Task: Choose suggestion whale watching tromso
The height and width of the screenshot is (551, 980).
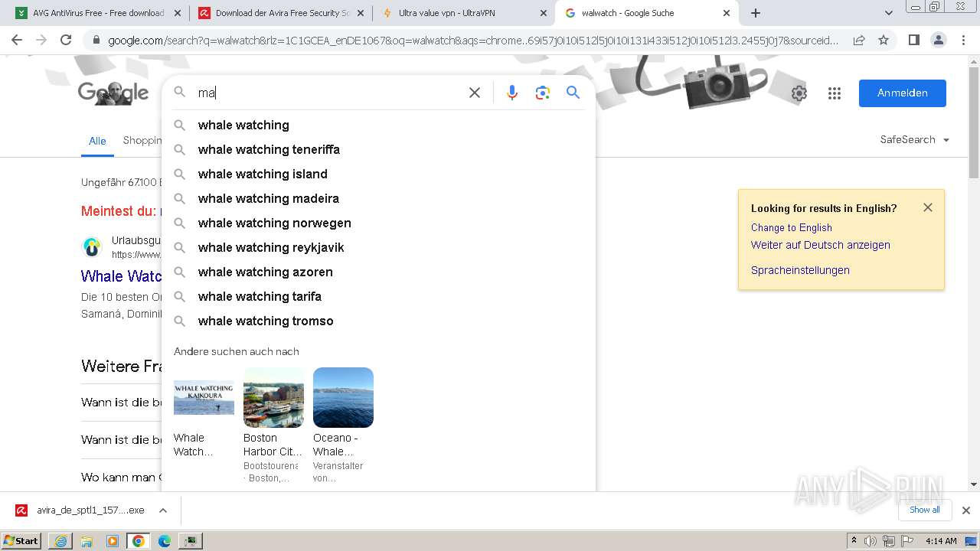Action: point(378,321)
